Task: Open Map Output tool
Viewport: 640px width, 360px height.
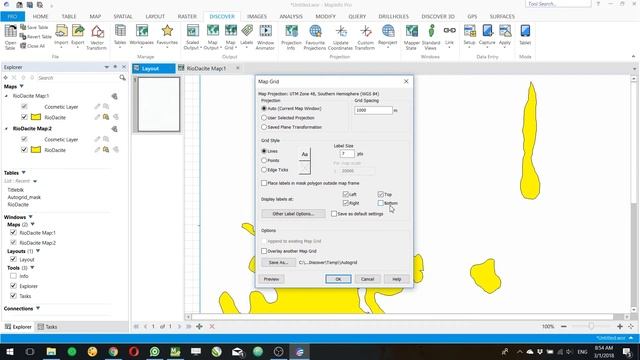Action: 212,37
